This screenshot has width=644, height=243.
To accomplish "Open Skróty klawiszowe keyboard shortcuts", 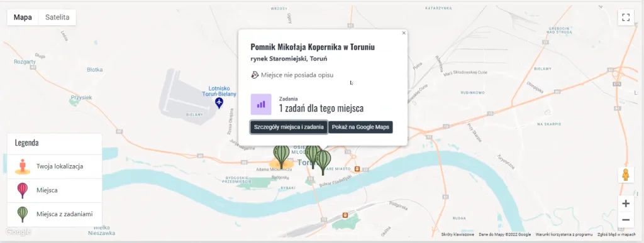I will click(x=458, y=235).
